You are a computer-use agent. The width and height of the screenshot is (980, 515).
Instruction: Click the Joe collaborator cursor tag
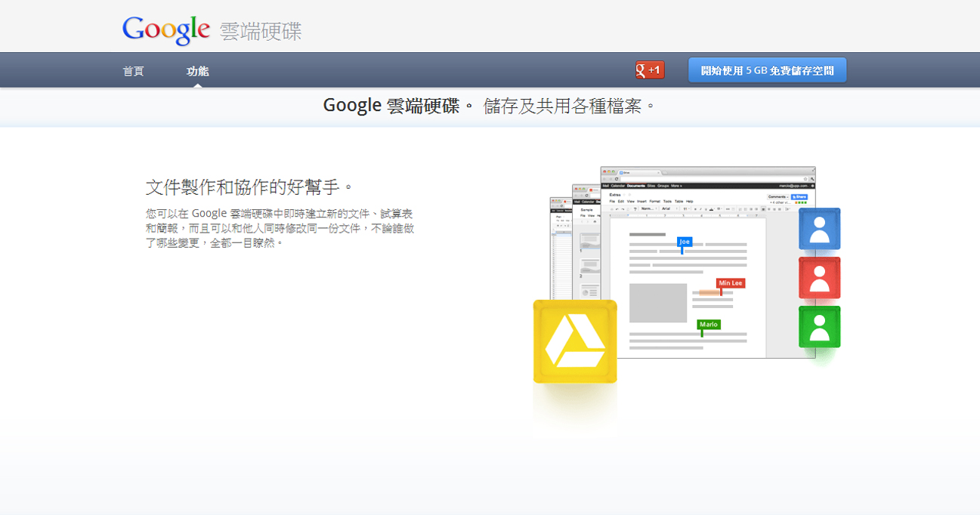click(x=685, y=242)
